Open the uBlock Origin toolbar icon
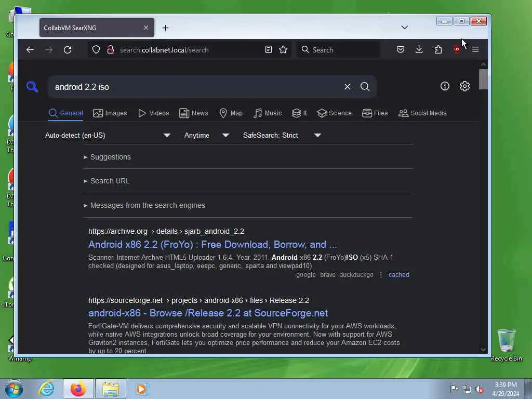Screen dimensions: 532x399 [456, 49]
